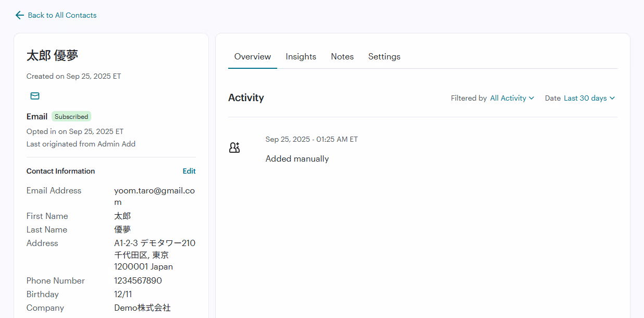Screen dimensions: 644x318
Task: Open the Settings tab
Action: pyautogui.click(x=384, y=56)
